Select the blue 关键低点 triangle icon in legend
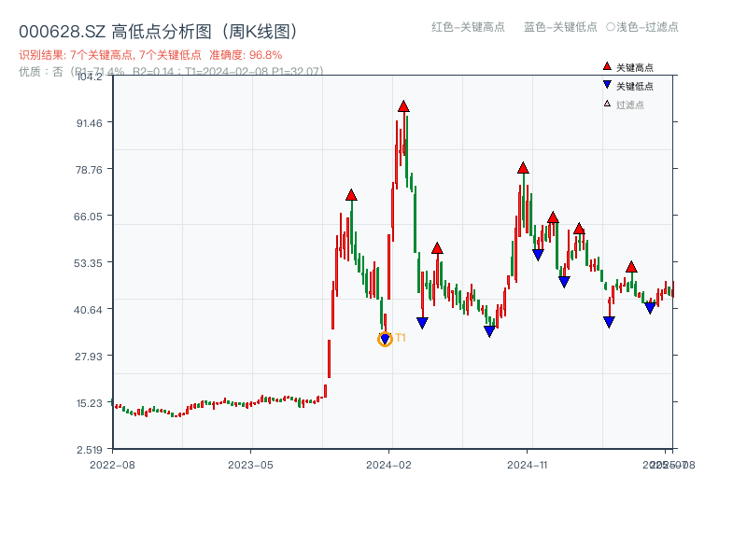 pos(607,85)
